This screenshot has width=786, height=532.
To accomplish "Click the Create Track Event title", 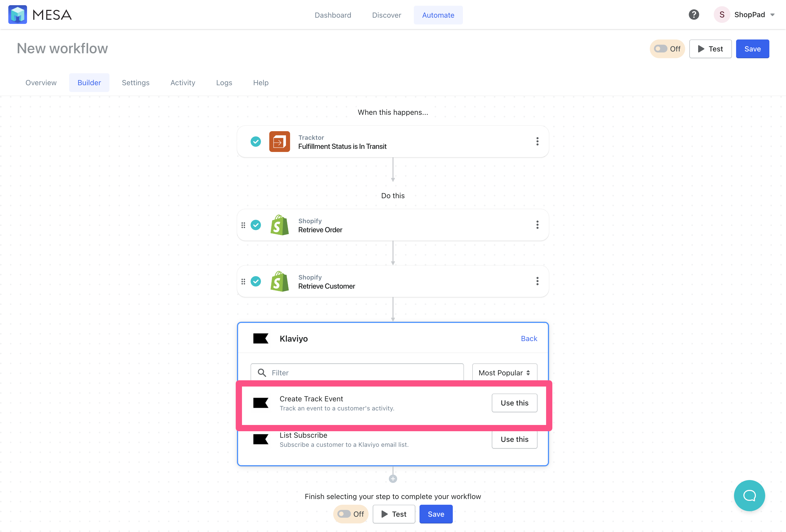I will 311,399.
